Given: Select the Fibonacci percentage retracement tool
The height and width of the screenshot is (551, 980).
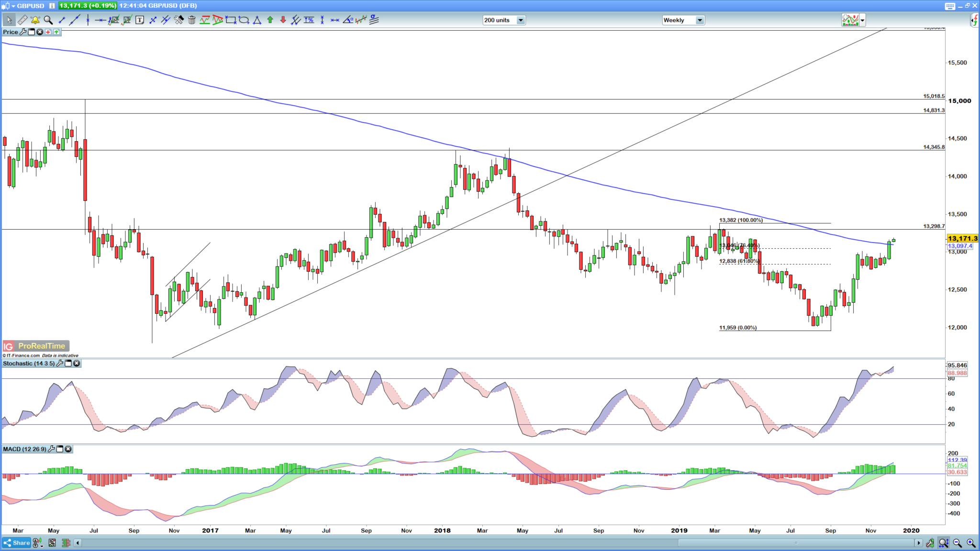Looking at the screenshot, I should pyautogui.click(x=309, y=20).
